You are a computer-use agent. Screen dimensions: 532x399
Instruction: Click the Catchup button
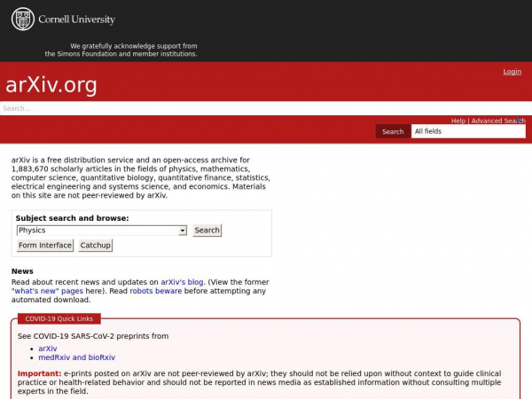pyautogui.click(x=96, y=246)
